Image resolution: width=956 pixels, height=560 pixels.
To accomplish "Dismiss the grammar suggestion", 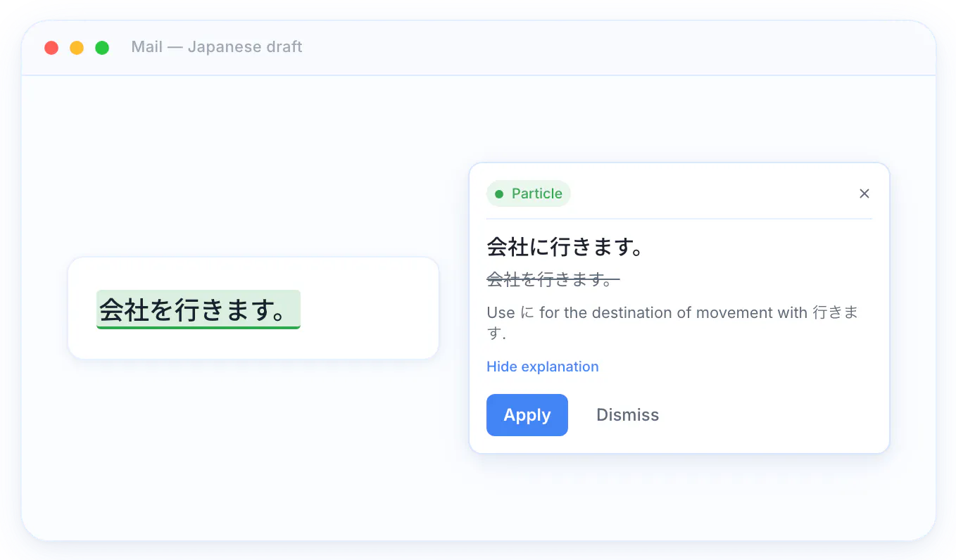I will tap(627, 415).
